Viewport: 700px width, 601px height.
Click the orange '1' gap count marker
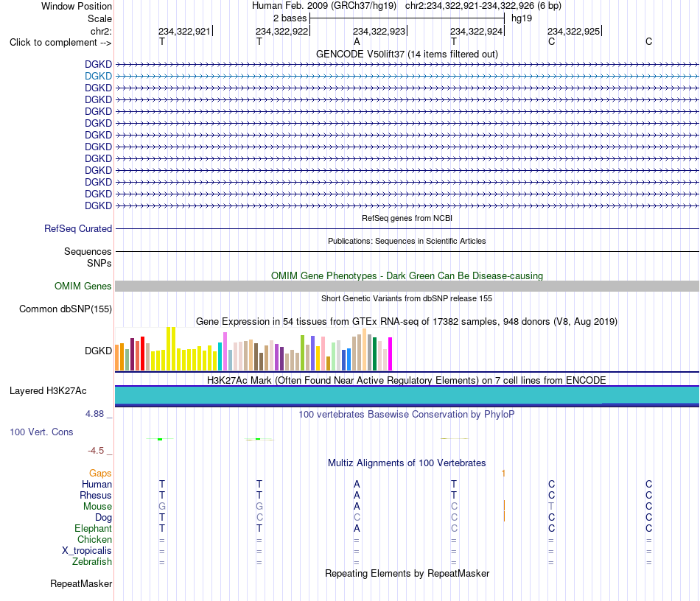point(503,474)
